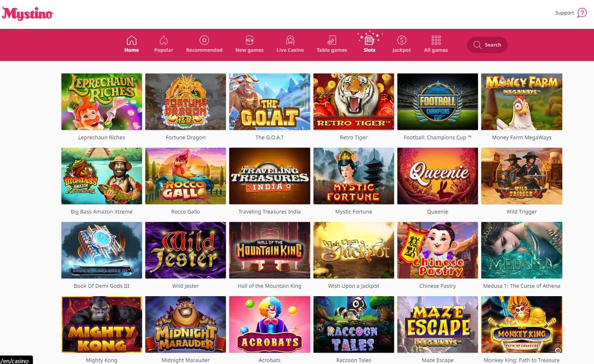
Task: Open the Wild Jester game thumbnail
Action: click(x=185, y=250)
